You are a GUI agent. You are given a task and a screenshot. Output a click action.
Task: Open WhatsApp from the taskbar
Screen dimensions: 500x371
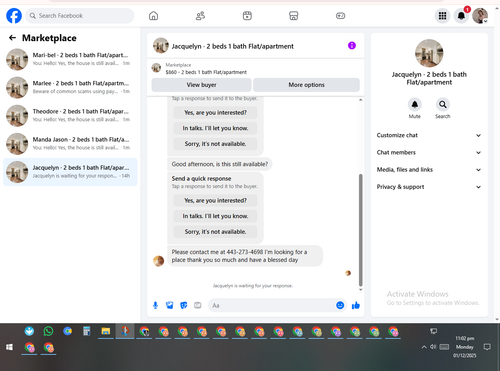click(48, 331)
